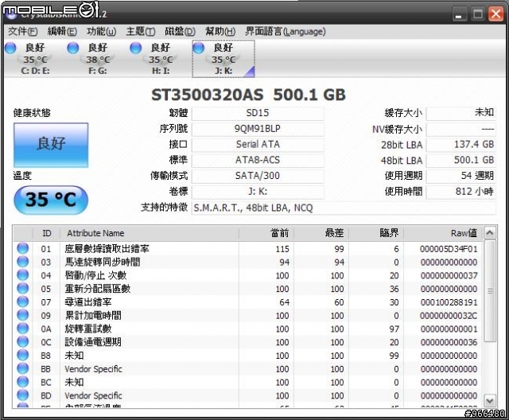Click the 最差 column header
Viewport: 509px width, 420px height.
pyautogui.click(x=321, y=233)
